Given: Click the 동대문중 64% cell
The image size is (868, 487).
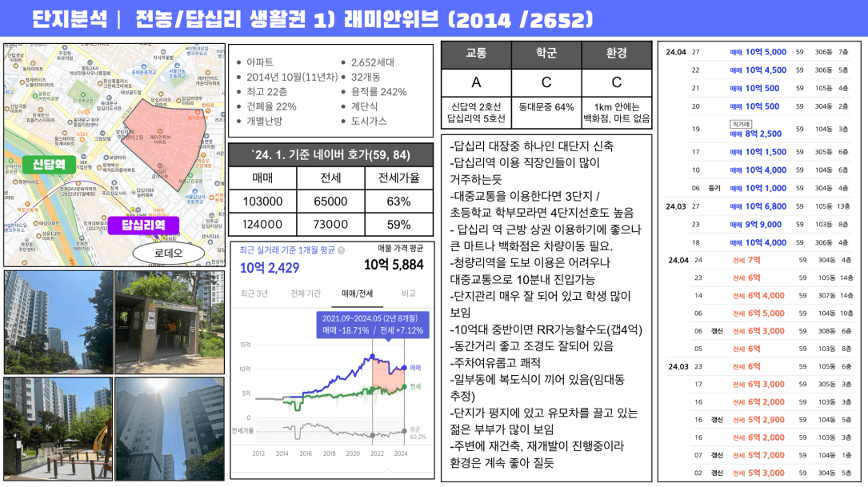Looking at the screenshot, I should (546, 113).
